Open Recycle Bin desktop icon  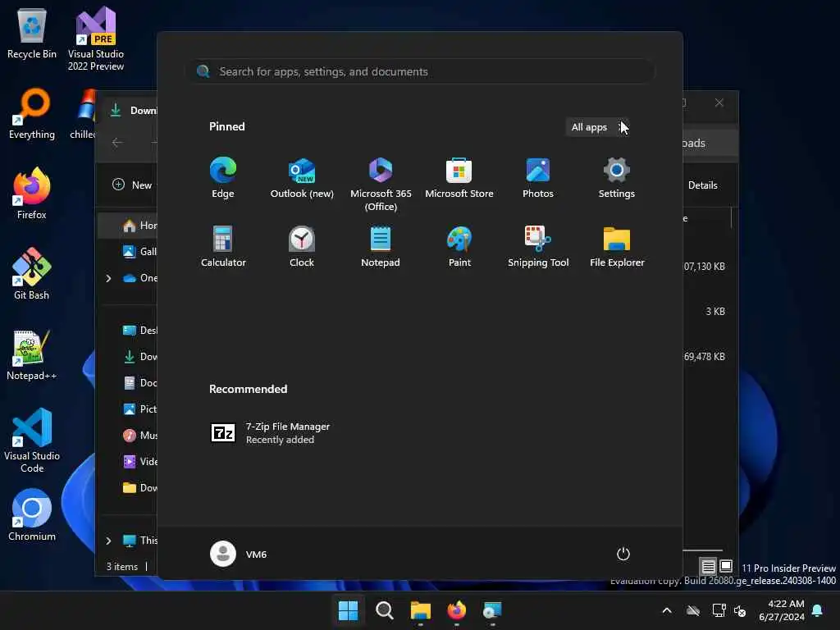32,33
